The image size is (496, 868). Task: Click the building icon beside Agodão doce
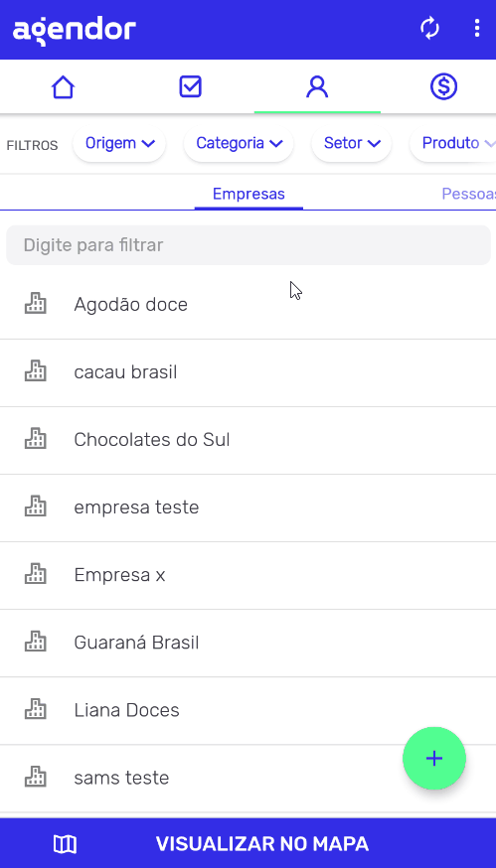36,304
